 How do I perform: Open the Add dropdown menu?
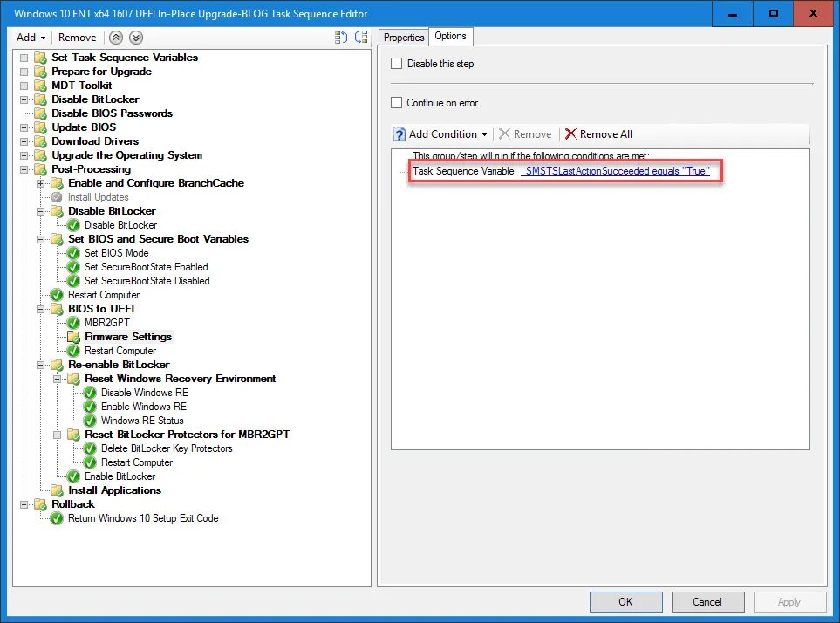click(x=31, y=38)
